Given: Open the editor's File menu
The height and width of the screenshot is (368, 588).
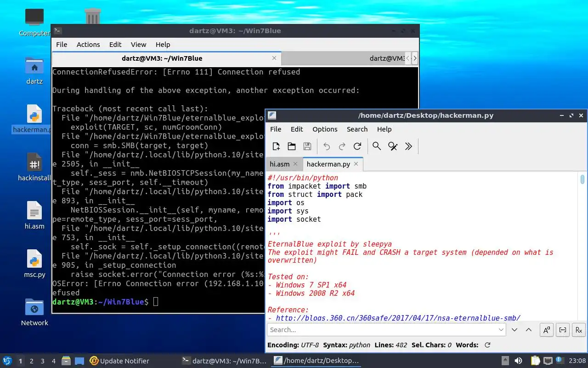Looking at the screenshot, I should point(276,129).
